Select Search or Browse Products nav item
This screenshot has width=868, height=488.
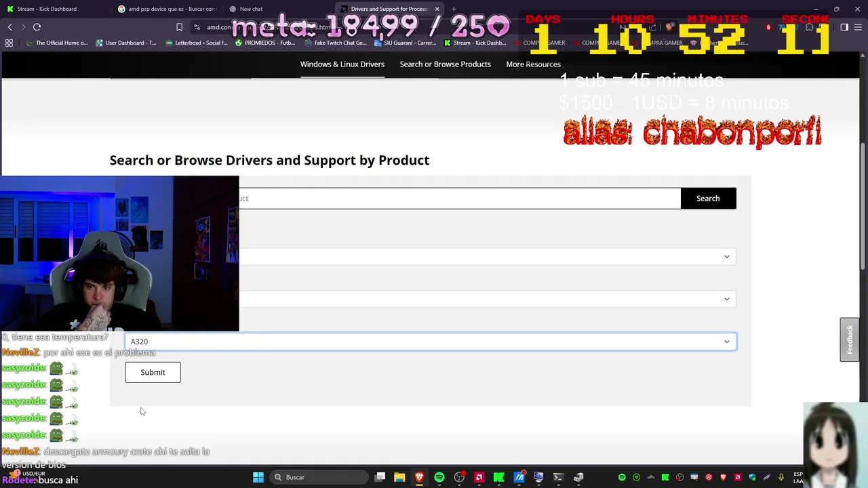(x=445, y=64)
